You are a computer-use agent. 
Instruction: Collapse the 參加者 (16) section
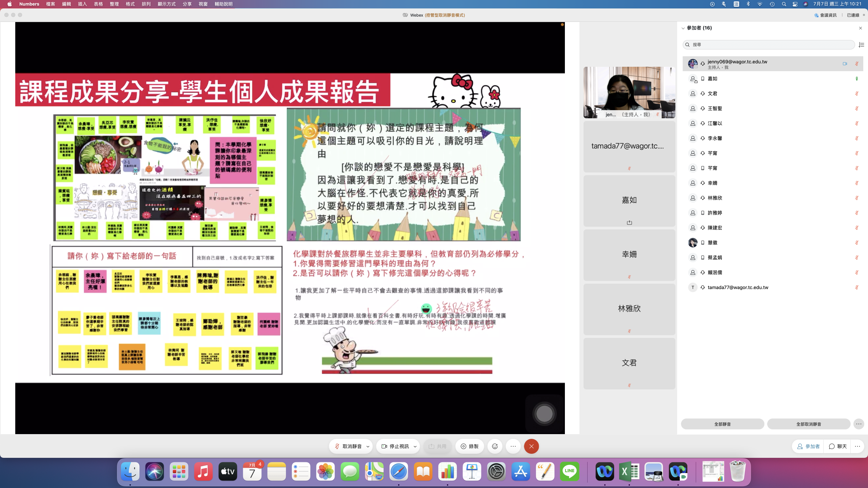click(683, 28)
